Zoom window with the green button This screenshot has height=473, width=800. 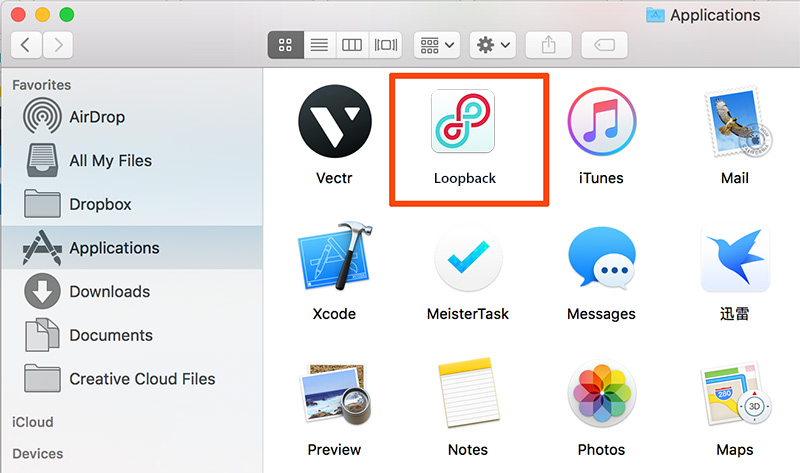(x=67, y=14)
